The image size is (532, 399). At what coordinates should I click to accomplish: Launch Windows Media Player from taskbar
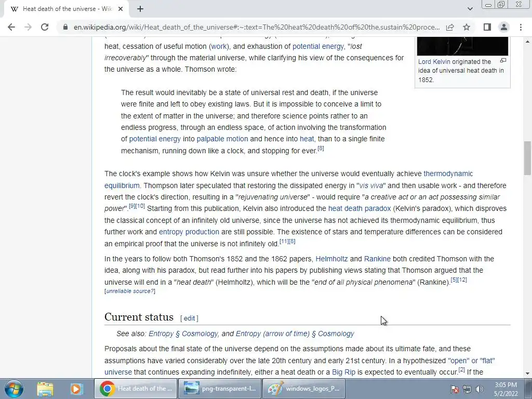tap(76, 389)
